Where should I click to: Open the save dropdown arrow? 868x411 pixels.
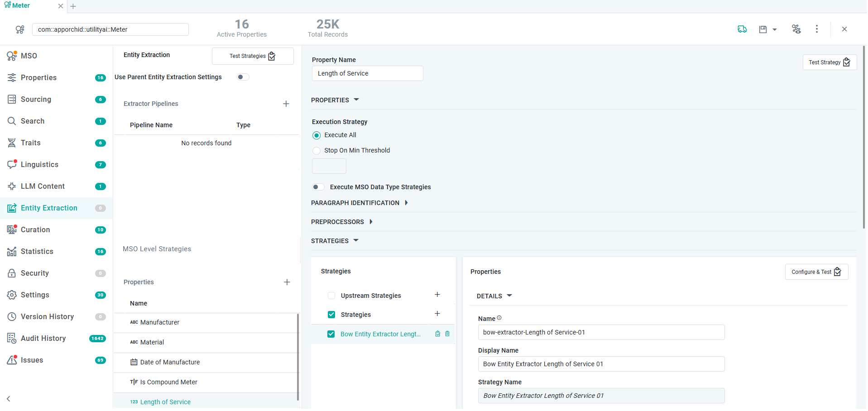[x=775, y=29]
